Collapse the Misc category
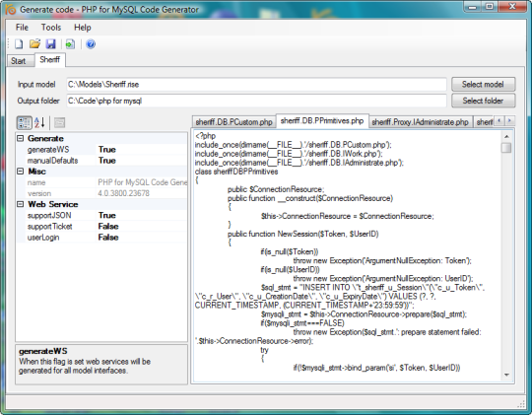This screenshot has height=415, width=532. point(21,172)
